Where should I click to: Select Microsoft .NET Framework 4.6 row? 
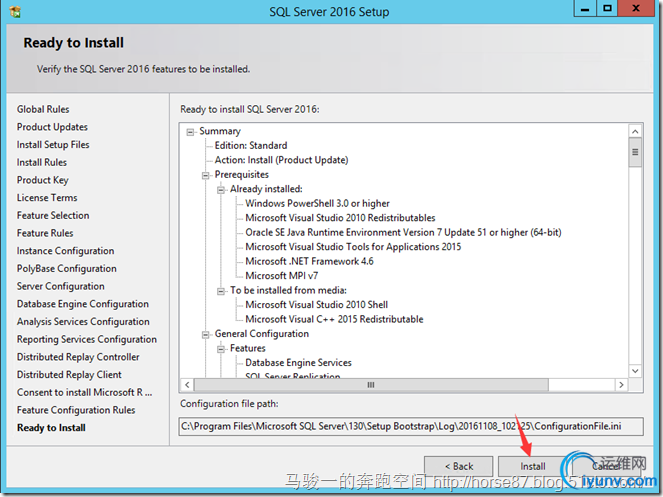click(x=310, y=262)
